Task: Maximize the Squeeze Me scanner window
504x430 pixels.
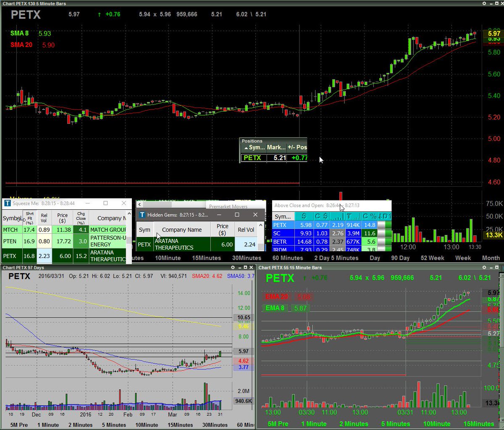Action: point(105,203)
